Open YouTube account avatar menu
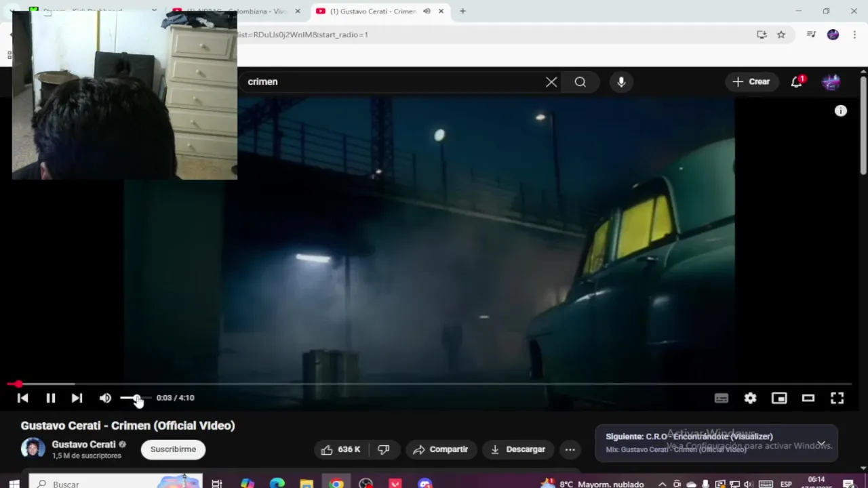The image size is (868, 488). click(831, 82)
